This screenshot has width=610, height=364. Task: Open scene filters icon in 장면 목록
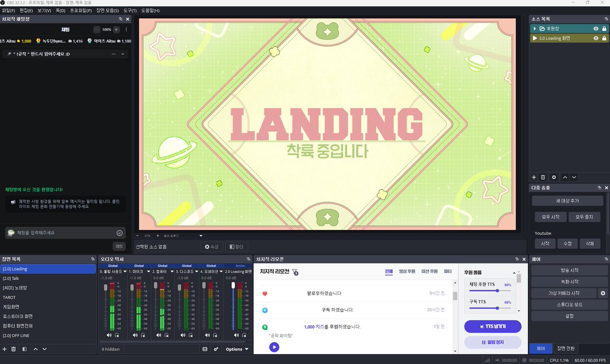24,349
